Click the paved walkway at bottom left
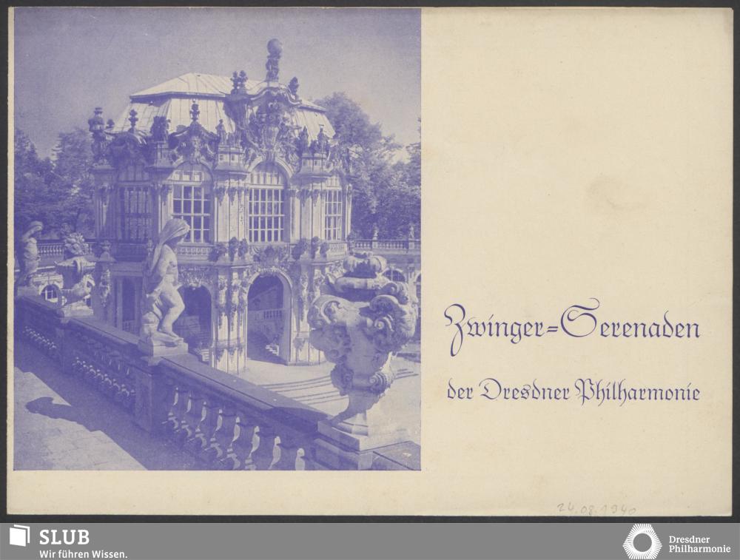 click(67, 436)
